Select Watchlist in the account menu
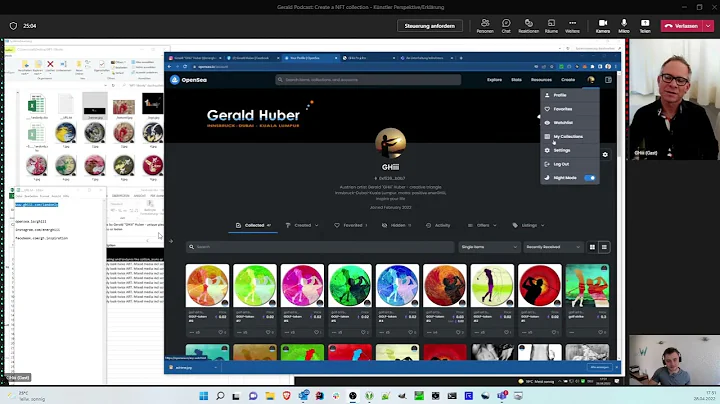Image resolution: width=720 pixels, height=404 pixels. click(570, 123)
